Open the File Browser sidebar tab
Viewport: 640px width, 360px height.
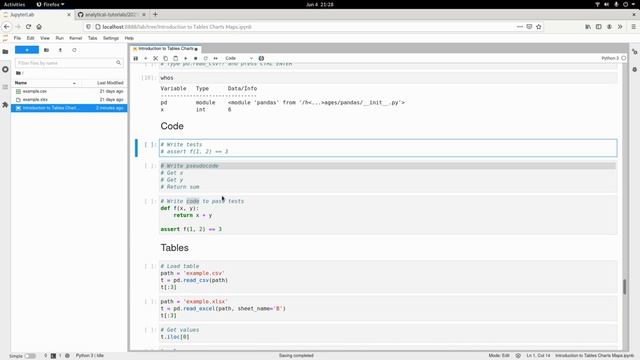(x=5, y=52)
